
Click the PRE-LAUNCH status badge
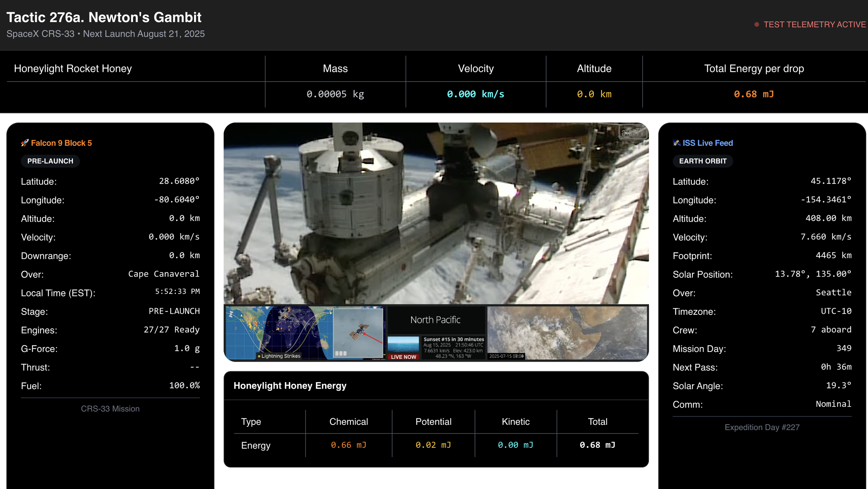[x=50, y=161]
